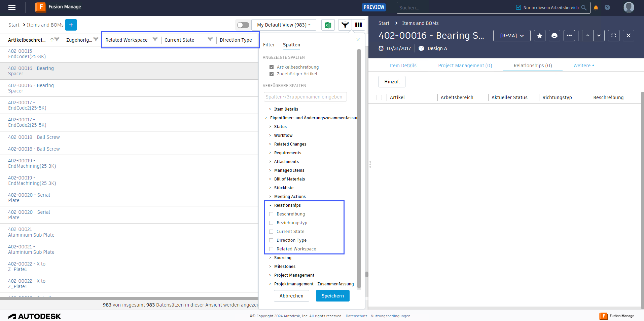Open the filter funnel panel
Screen dimensions: 644x321
coord(345,25)
